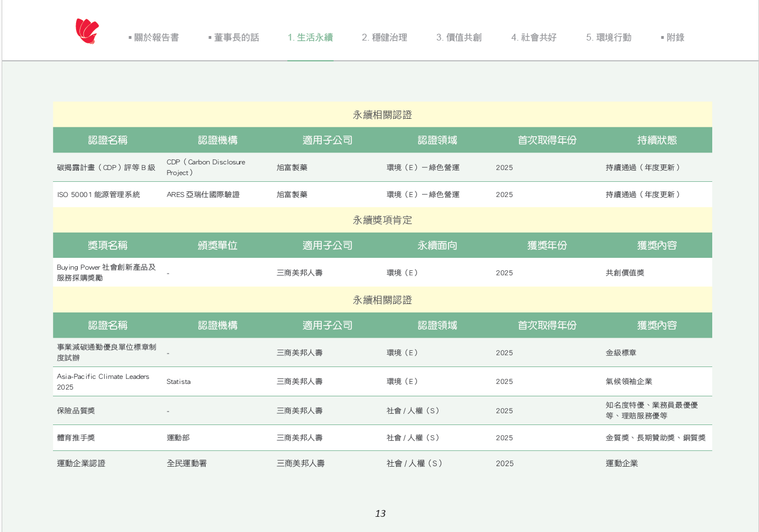Viewport: 759px width, 532px height.
Task: Select 旭富製藥 in the CDP row
Action: click(x=292, y=168)
